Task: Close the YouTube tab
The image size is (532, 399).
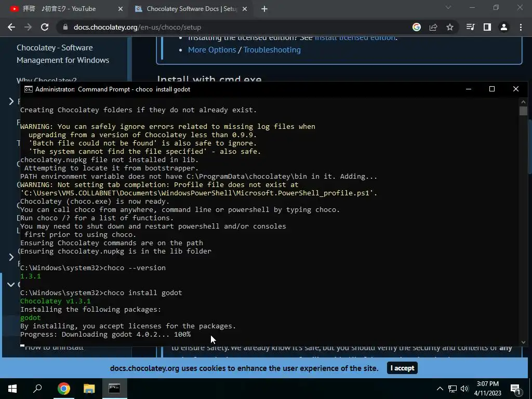Action: click(x=121, y=9)
